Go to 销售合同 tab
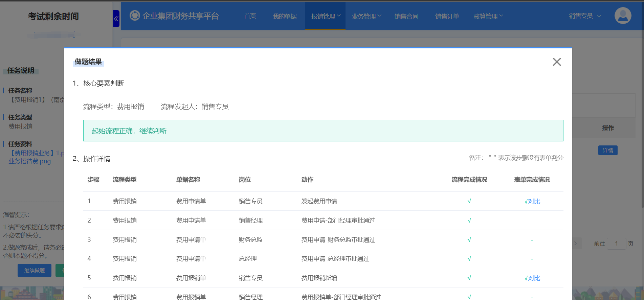 [406, 16]
